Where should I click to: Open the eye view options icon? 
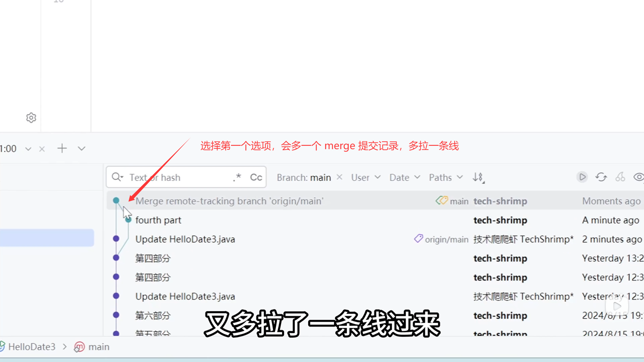click(x=638, y=177)
